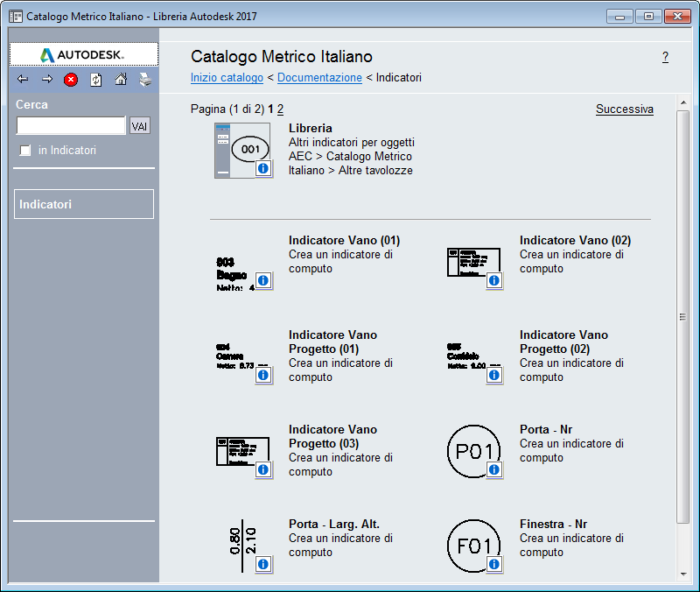Go back with the left arrow icon
Image resolution: width=700 pixels, height=592 pixels.
(23, 80)
